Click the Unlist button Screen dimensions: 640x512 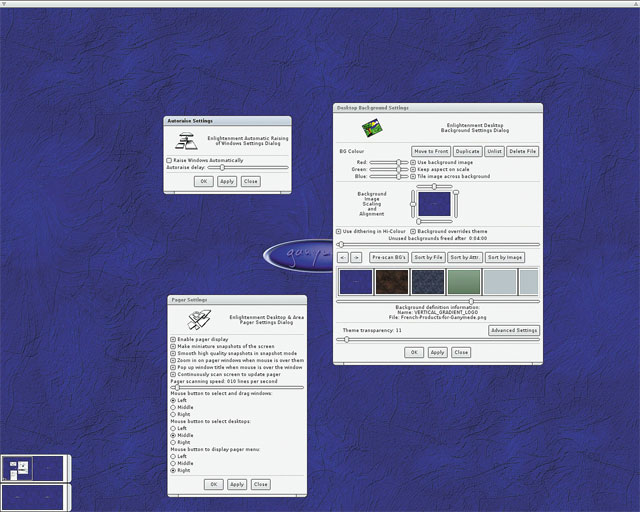494,151
